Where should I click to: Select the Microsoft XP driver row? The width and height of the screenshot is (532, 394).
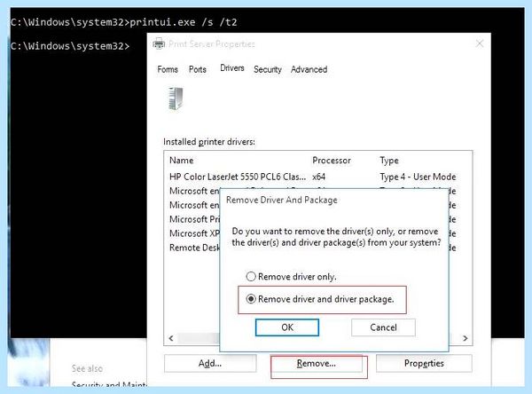tap(194, 233)
